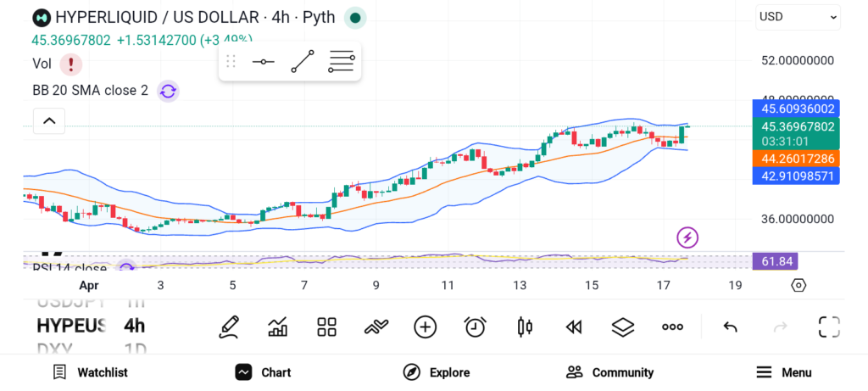Open the alert clock icon

point(475,327)
